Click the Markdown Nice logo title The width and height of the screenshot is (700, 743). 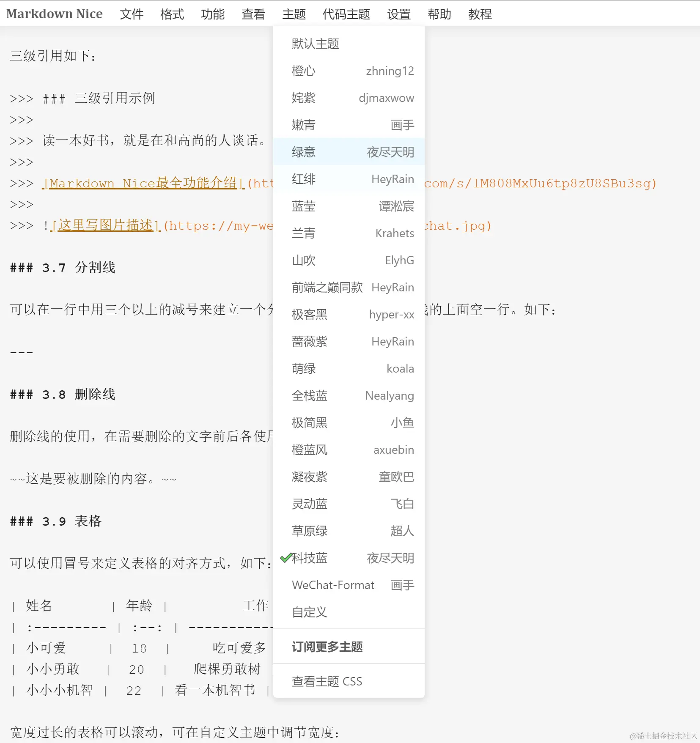pos(55,14)
